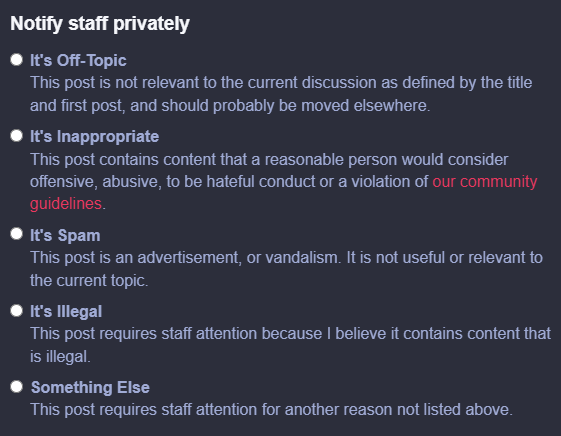
Task: Click the text 'is illegal.'
Action: [x=60, y=357]
